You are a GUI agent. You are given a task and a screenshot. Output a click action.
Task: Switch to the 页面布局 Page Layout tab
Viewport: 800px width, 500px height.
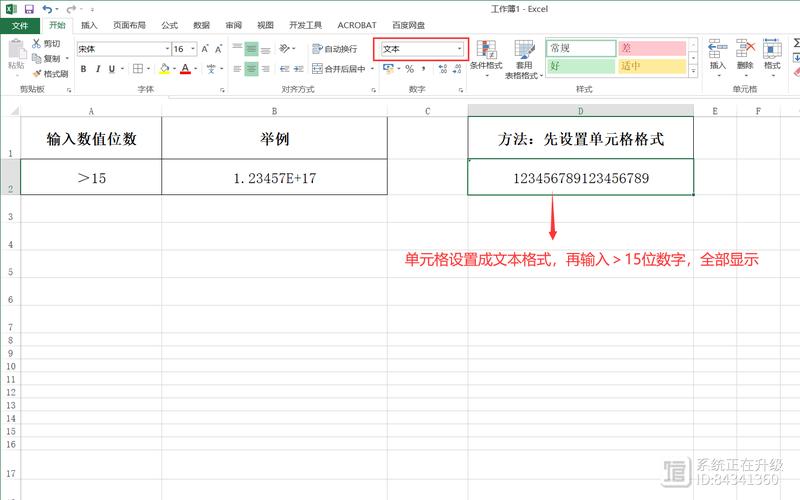point(129,25)
